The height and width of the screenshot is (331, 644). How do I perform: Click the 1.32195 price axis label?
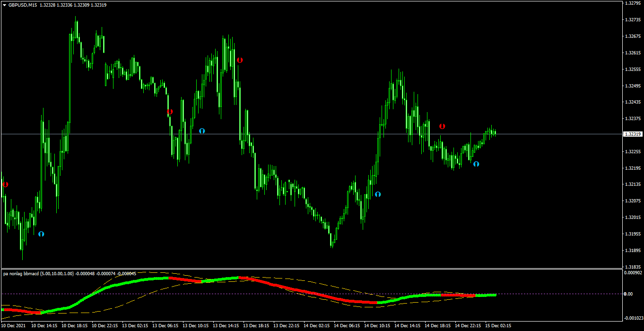click(632, 168)
